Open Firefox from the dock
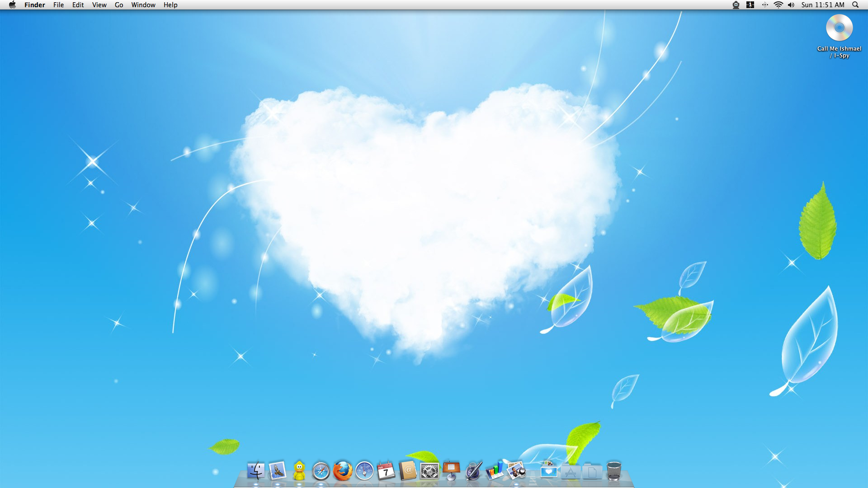The height and width of the screenshot is (488, 868). click(343, 471)
